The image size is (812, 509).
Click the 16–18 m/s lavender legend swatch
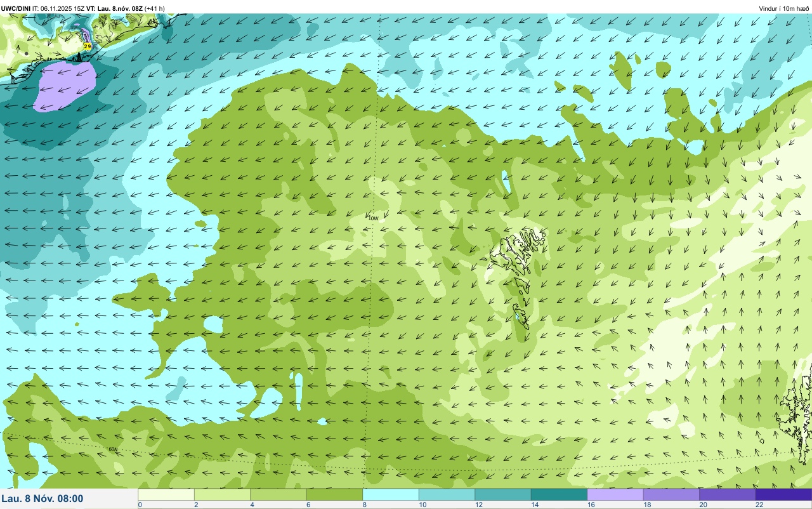[615, 494]
